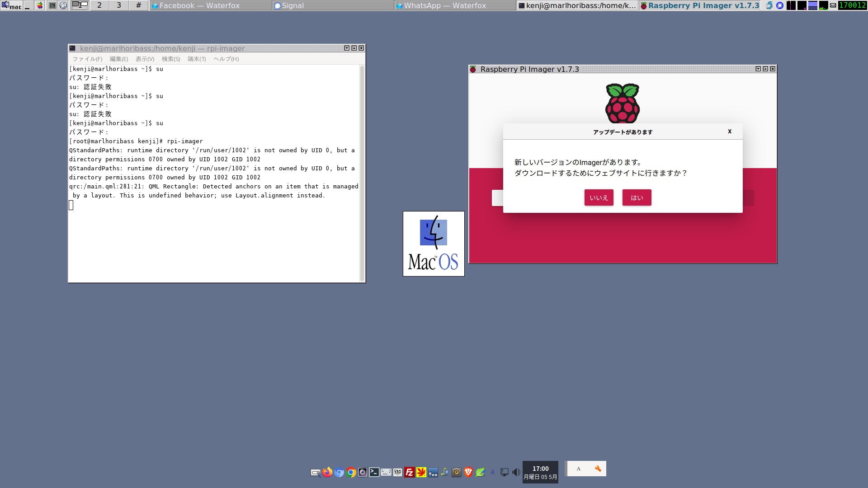Close the update dialog with X
This screenshot has width=868, height=488.
729,131
